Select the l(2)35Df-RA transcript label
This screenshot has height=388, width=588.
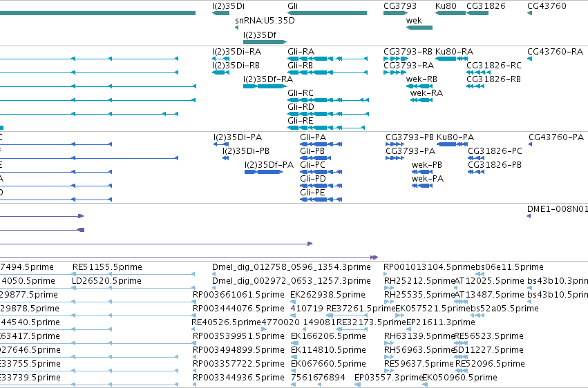tap(268, 79)
